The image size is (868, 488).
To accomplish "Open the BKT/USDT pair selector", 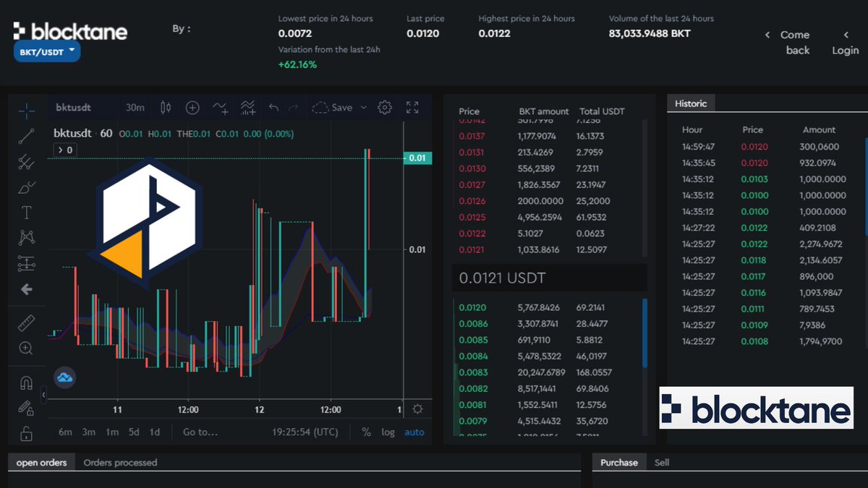I will [46, 51].
